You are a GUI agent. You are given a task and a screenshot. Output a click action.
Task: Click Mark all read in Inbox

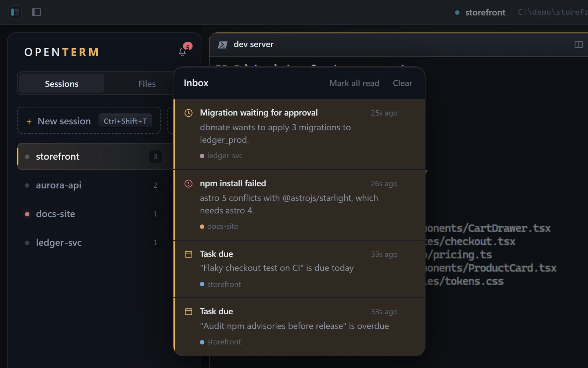pyautogui.click(x=354, y=83)
